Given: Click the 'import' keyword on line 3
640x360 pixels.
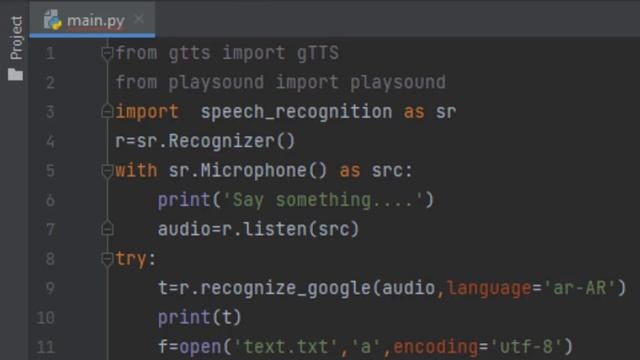Looking at the screenshot, I should [147, 112].
